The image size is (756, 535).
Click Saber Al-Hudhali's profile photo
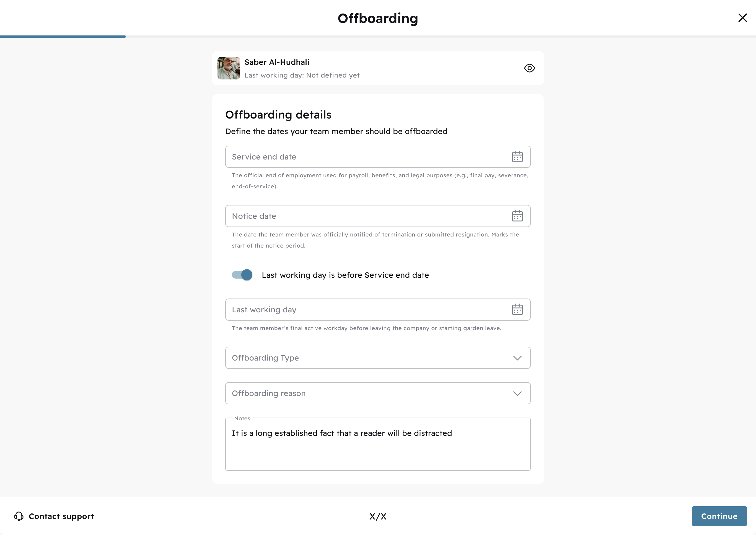[x=229, y=68]
